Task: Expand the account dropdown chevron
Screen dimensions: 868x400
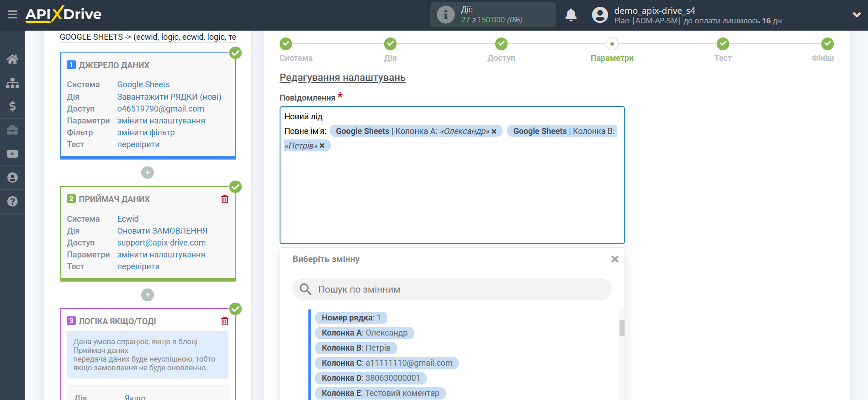Action: click(x=857, y=15)
